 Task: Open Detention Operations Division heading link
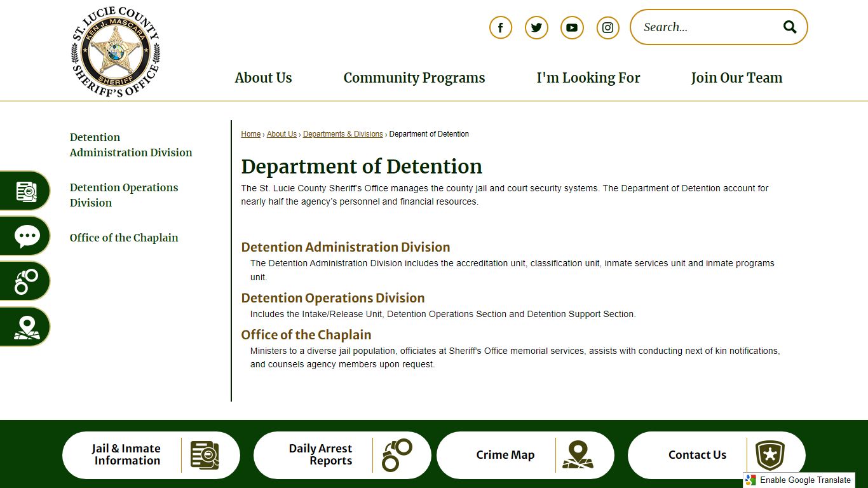[x=333, y=298]
